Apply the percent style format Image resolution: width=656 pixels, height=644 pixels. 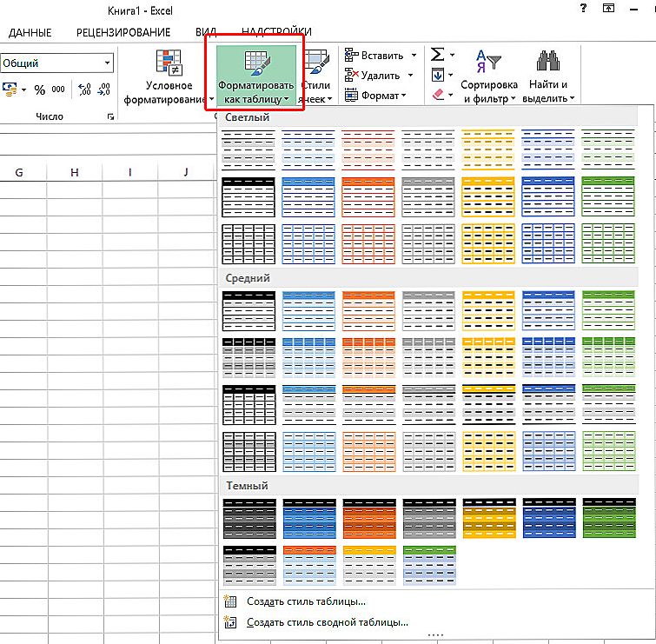coord(39,90)
